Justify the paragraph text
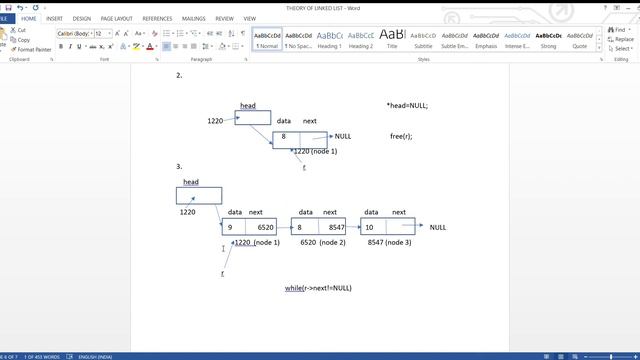The height and width of the screenshot is (360, 640). click(x=194, y=47)
